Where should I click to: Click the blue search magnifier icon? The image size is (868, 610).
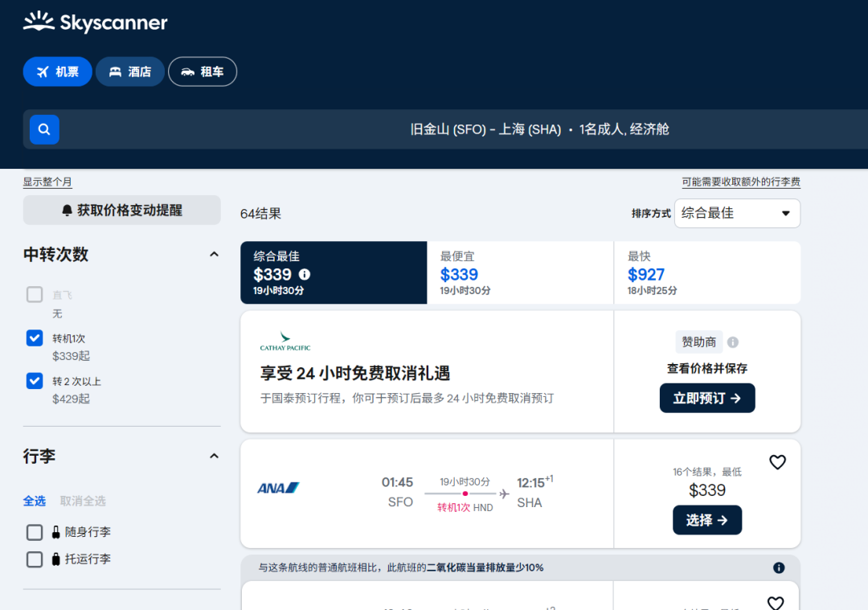44,129
